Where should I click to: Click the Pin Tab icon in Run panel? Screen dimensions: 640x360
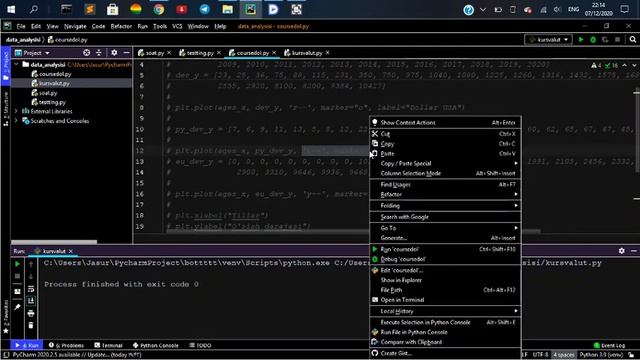tap(17, 307)
